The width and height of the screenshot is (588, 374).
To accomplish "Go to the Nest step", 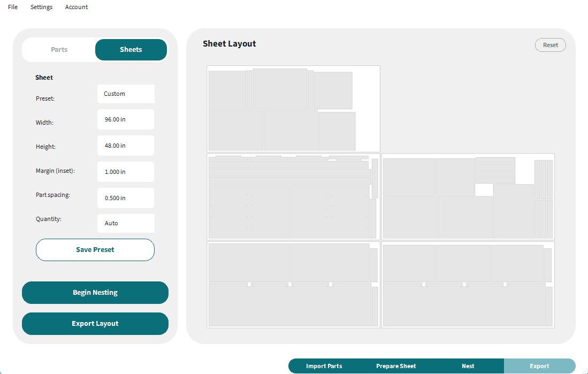I will coord(468,366).
